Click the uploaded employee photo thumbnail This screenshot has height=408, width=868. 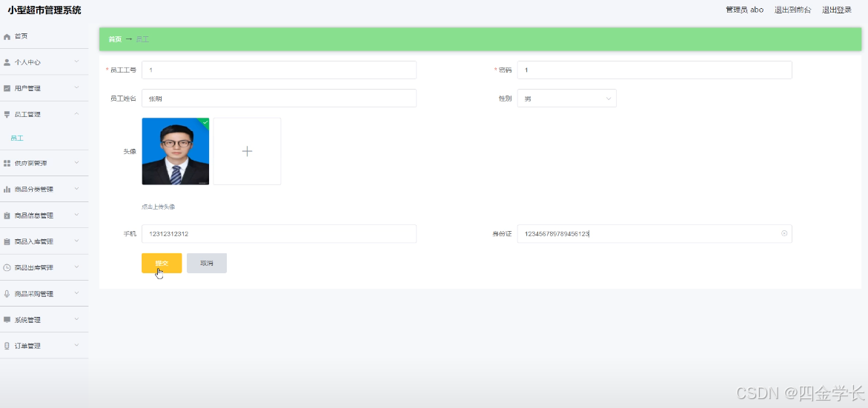pyautogui.click(x=176, y=151)
